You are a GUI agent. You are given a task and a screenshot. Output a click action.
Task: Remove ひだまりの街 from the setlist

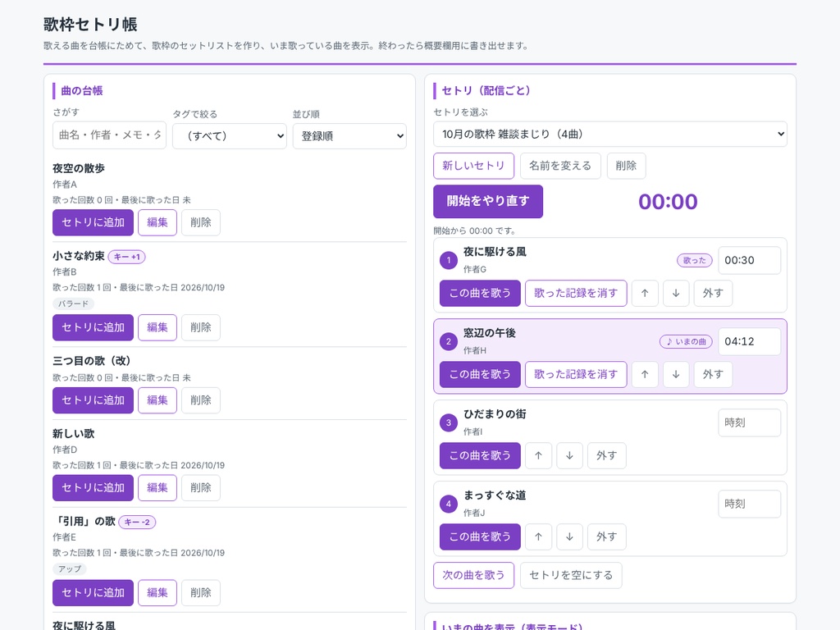(607, 455)
